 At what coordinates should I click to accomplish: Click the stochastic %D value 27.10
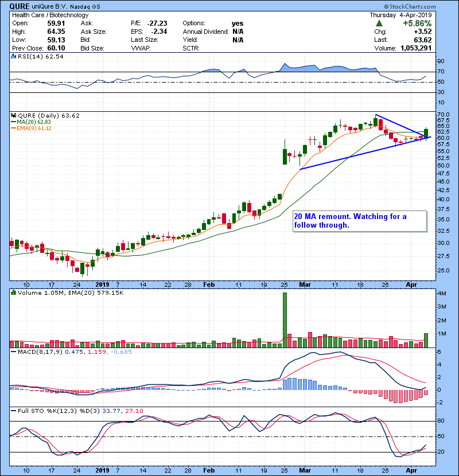click(x=134, y=411)
